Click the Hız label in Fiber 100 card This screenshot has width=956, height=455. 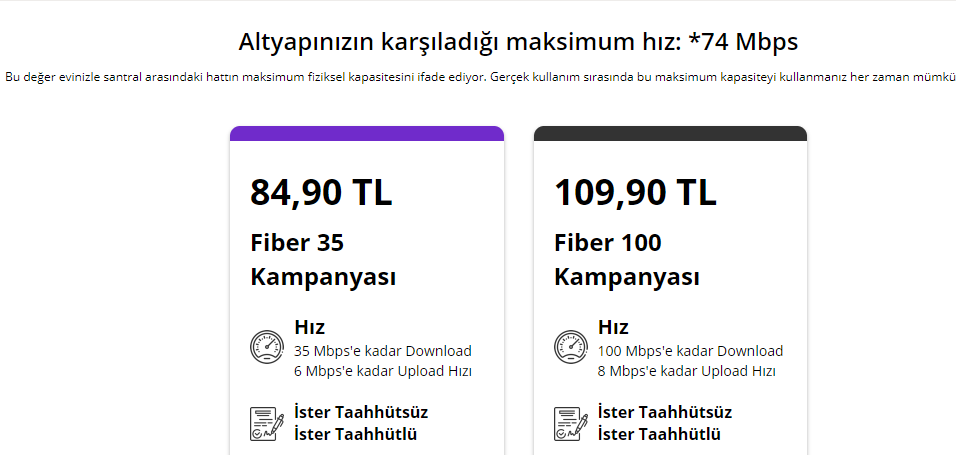click(x=613, y=327)
